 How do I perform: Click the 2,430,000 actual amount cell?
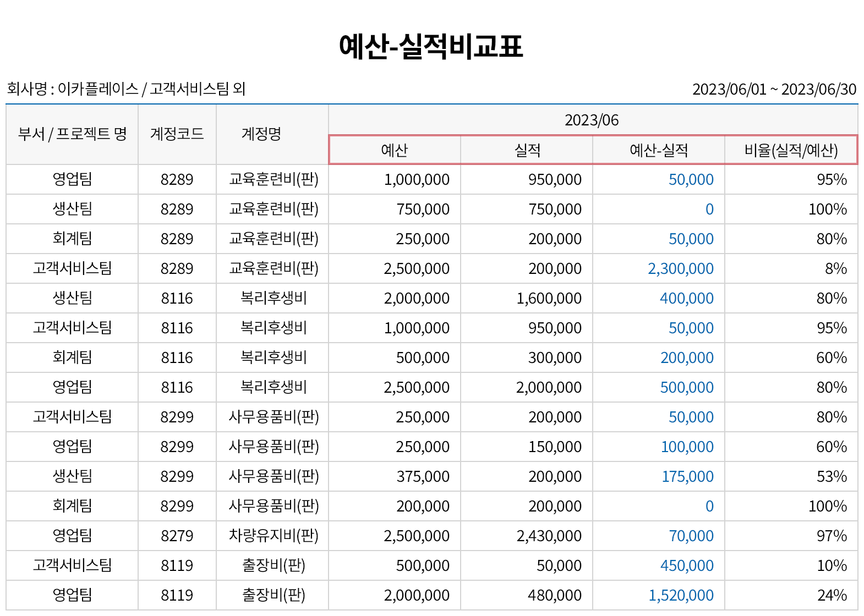[x=527, y=536]
